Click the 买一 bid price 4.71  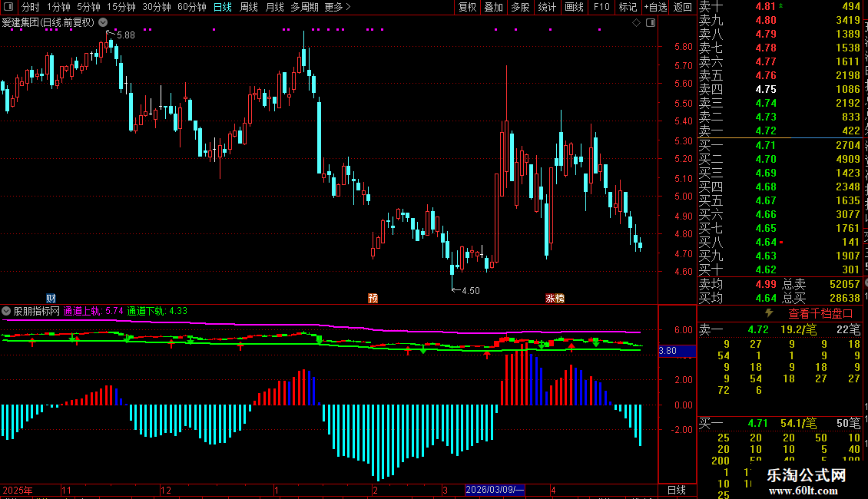click(x=766, y=145)
